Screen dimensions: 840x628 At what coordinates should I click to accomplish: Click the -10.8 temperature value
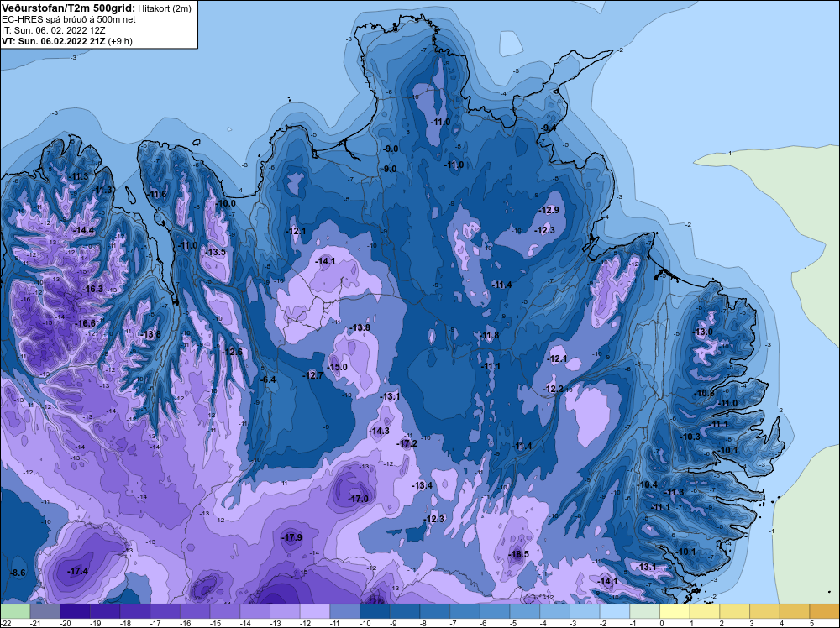pos(705,394)
